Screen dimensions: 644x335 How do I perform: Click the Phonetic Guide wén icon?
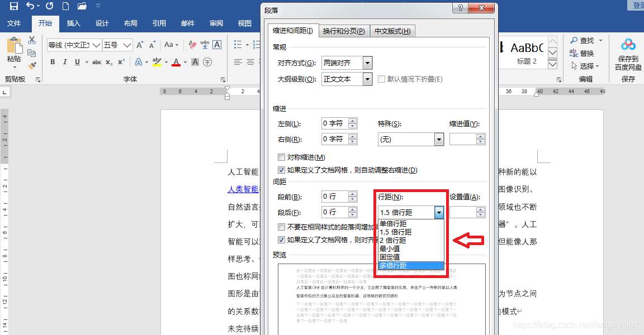pyautogui.click(x=205, y=45)
